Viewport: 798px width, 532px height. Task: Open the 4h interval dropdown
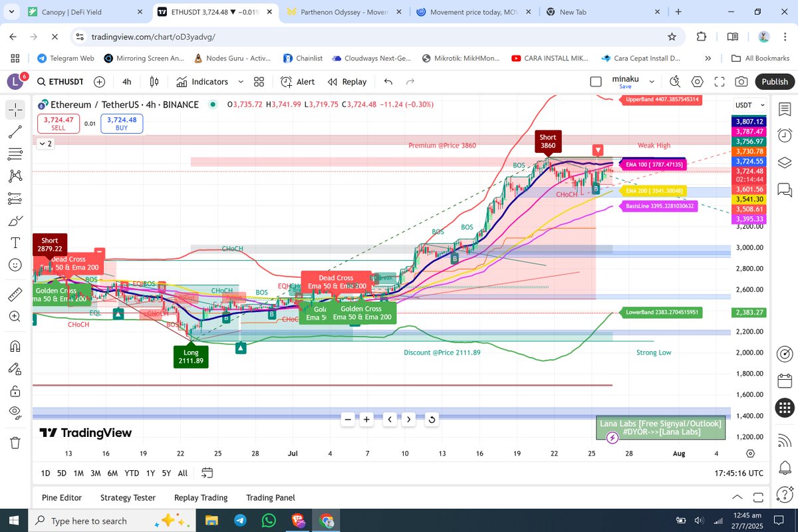pos(127,82)
